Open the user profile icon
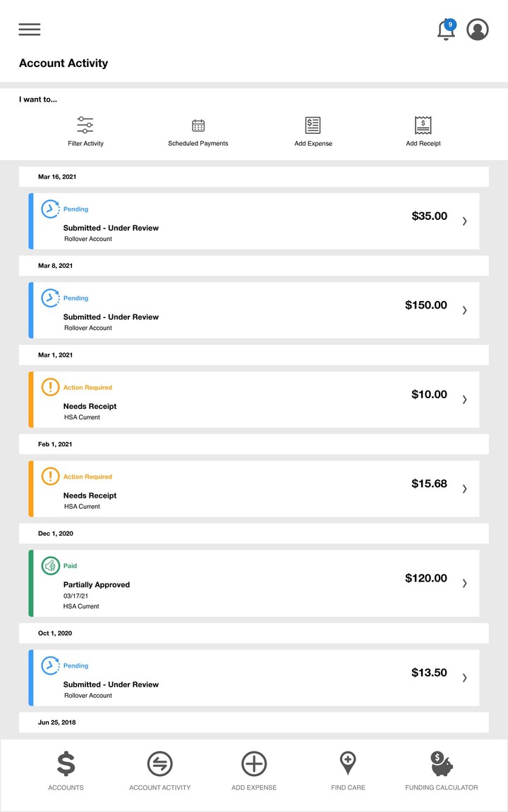Image resolution: width=508 pixels, height=812 pixels. tap(478, 30)
